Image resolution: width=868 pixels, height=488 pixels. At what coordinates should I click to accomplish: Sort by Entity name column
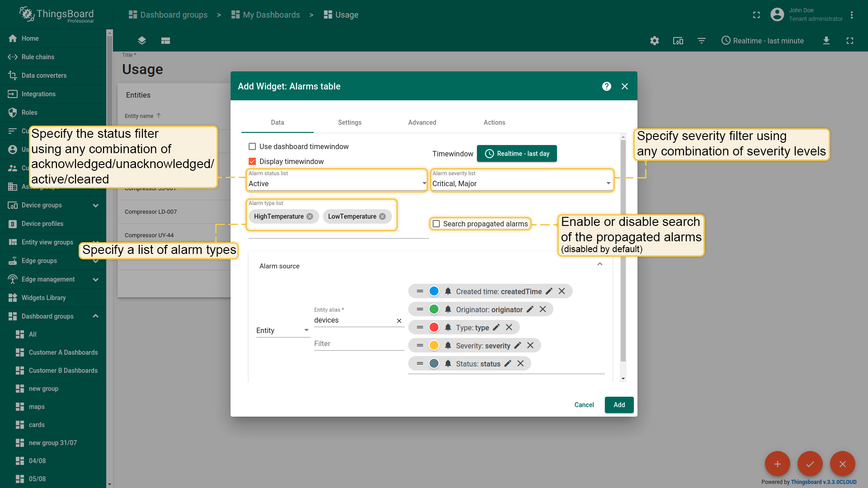(x=143, y=116)
